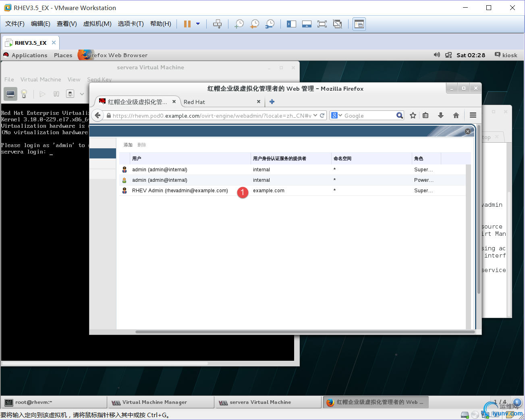Click the 添加 button
This screenshot has width=525, height=420.
(128, 145)
